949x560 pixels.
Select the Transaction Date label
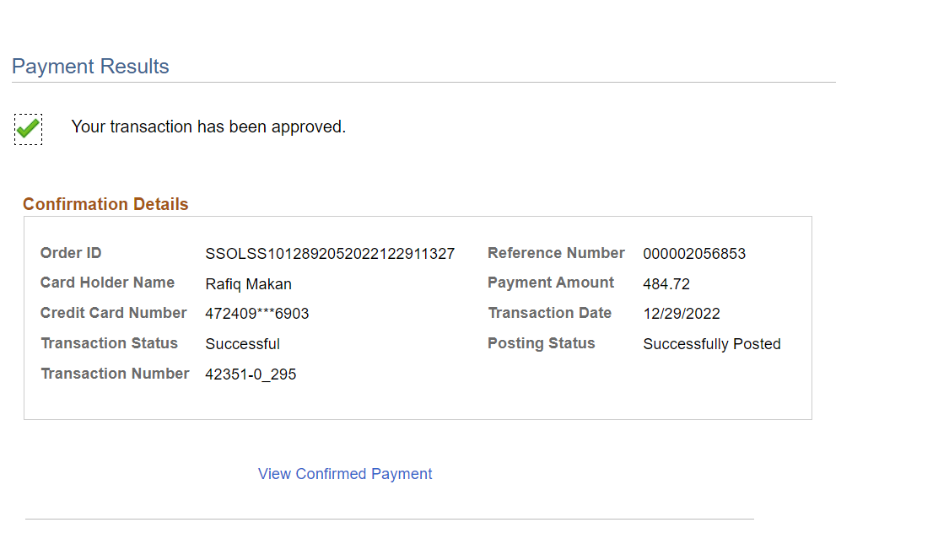click(x=549, y=313)
